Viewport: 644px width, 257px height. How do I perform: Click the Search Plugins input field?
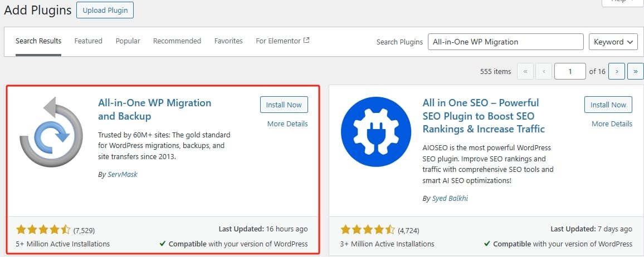(x=506, y=42)
